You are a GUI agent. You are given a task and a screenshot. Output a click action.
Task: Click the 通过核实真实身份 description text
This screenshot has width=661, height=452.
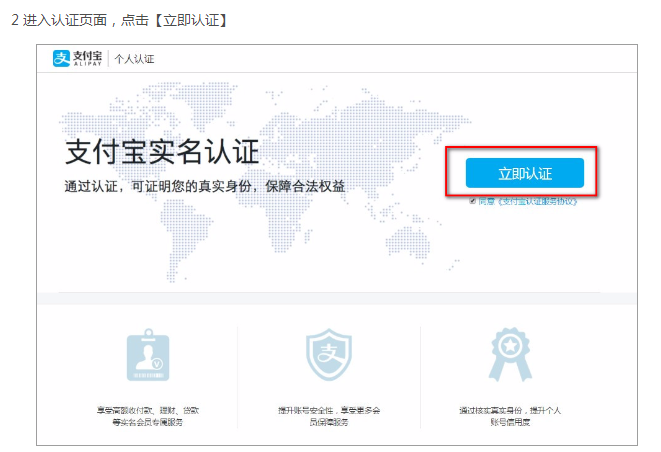pyautogui.click(x=510, y=416)
